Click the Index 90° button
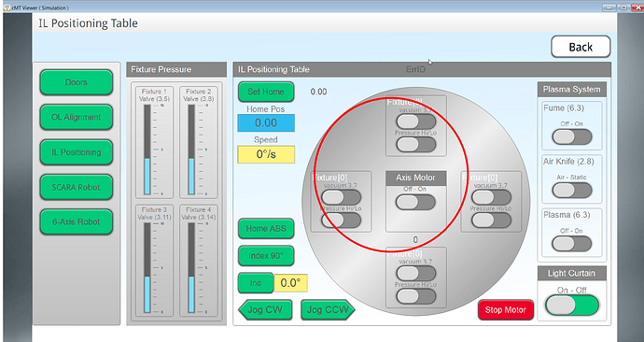Image resolution: width=644 pixels, height=342 pixels. tap(266, 256)
